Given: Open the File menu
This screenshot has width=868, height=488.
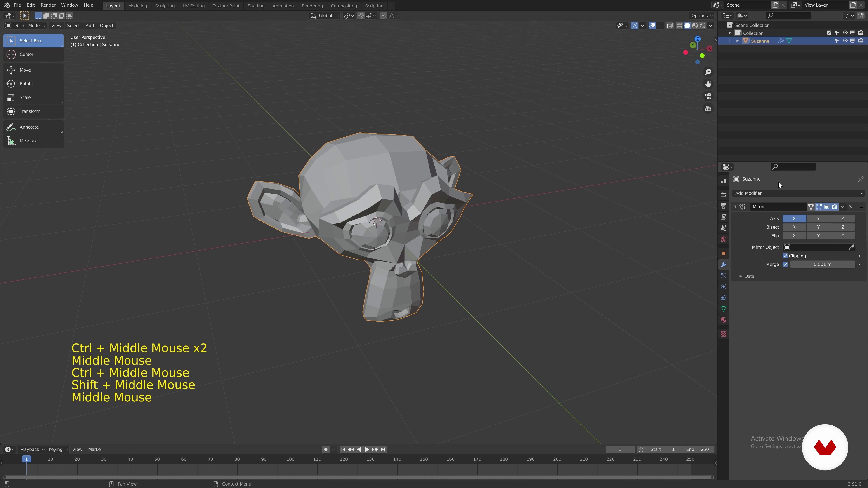Looking at the screenshot, I should (x=17, y=5).
